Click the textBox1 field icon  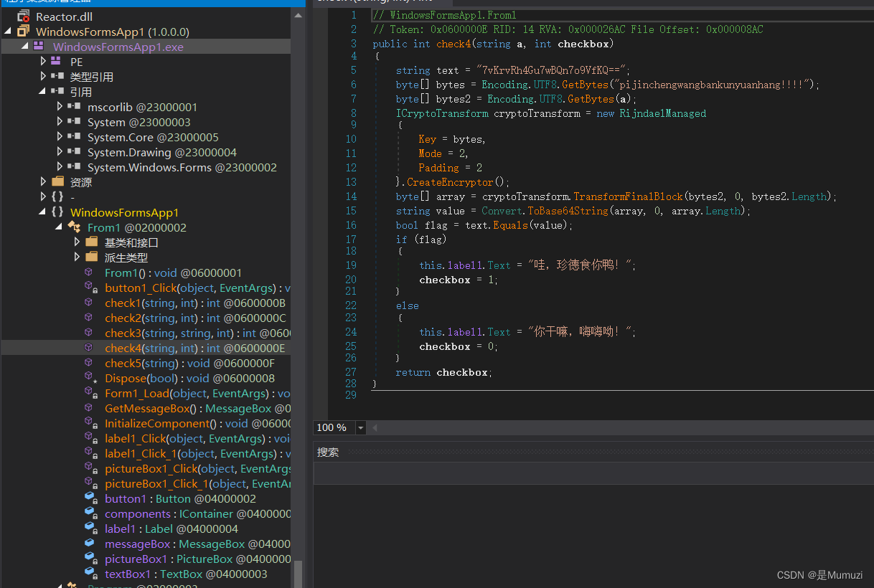click(90, 574)
